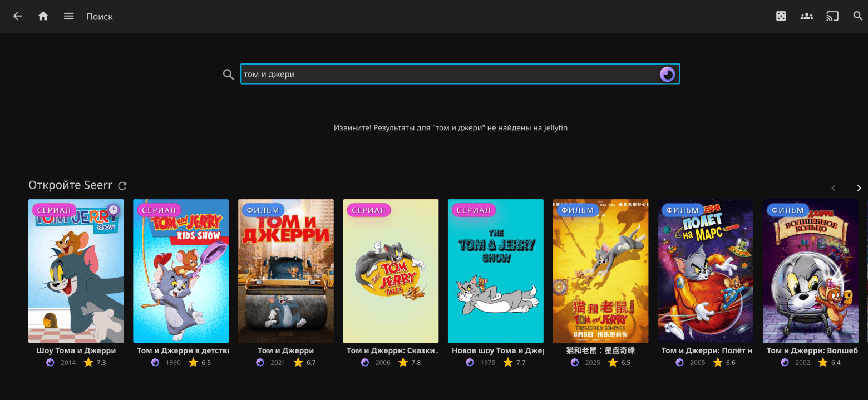Click title link Том и Джерри: Полёт
This screenshot has height=400, width=868.
click(707, 350)
